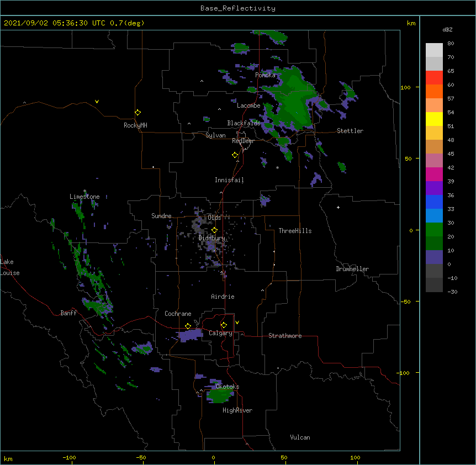Image resolution: width=476 pixels, height=465 pixels.
Task: Click the dBZ legend heading
Action: pos(447,30)
